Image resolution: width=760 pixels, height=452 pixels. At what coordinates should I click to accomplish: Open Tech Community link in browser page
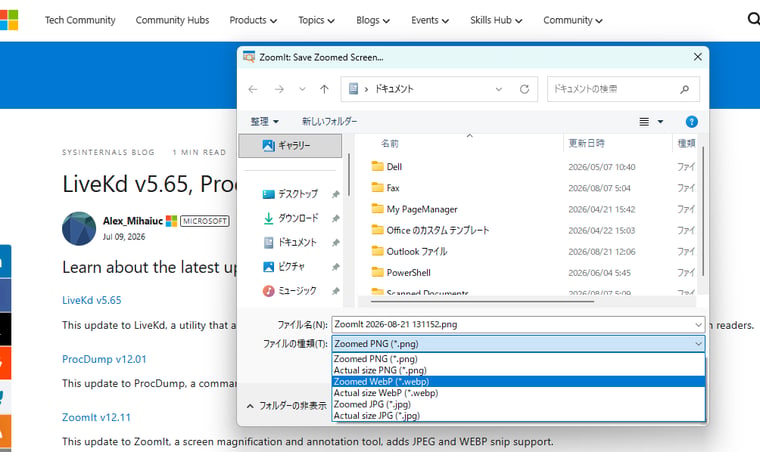[x=80, y=20]
